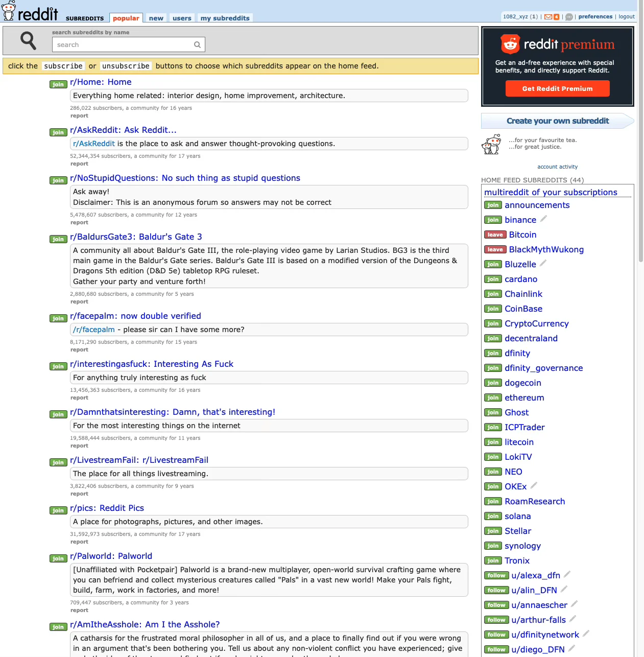Click the pencil icon next to u/alexa_dfn
644x657 pixels.
[567, 574]
